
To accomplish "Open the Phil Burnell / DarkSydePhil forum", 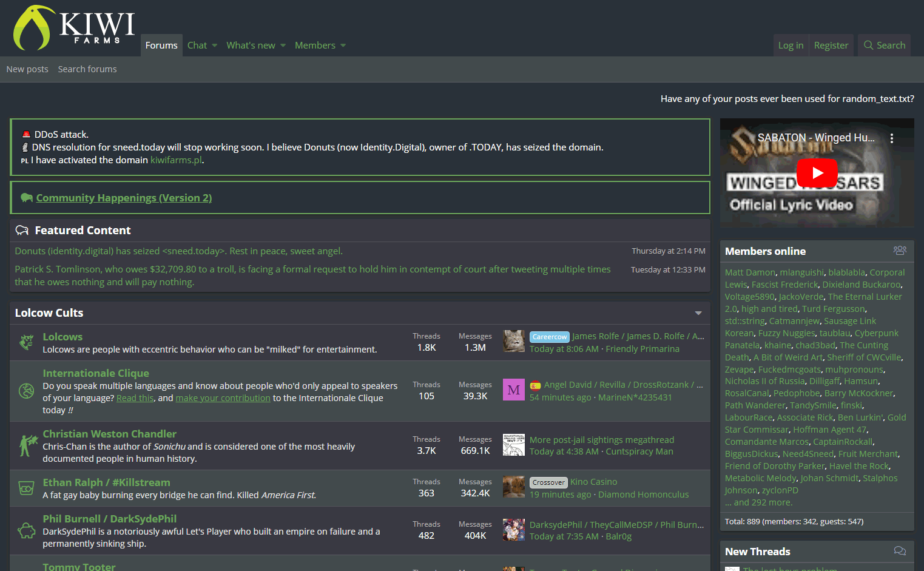I will pyautogui.click(x=109, y=519).
